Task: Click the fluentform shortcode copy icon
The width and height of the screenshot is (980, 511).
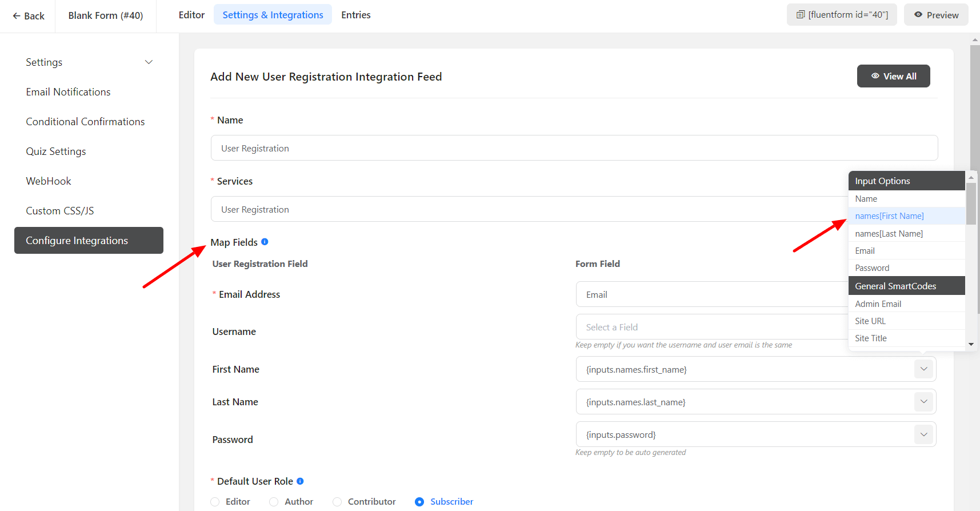Action: [801, 15]
